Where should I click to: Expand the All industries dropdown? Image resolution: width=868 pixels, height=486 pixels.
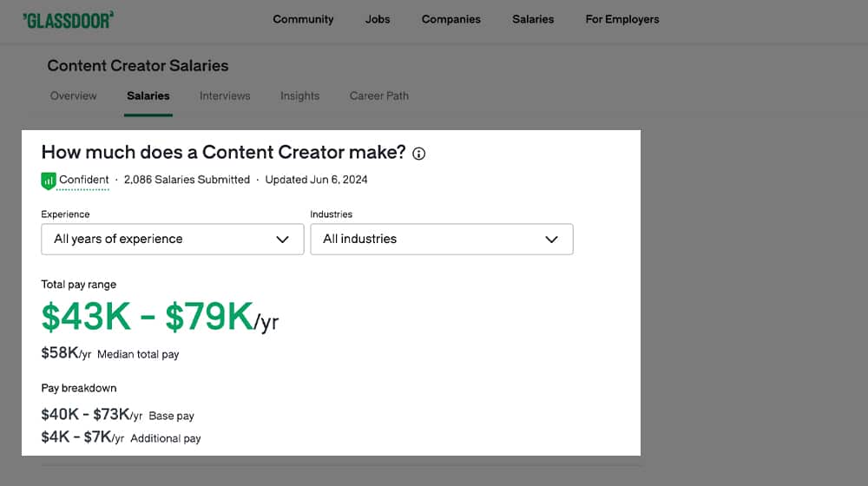click(x=441, y=240)
